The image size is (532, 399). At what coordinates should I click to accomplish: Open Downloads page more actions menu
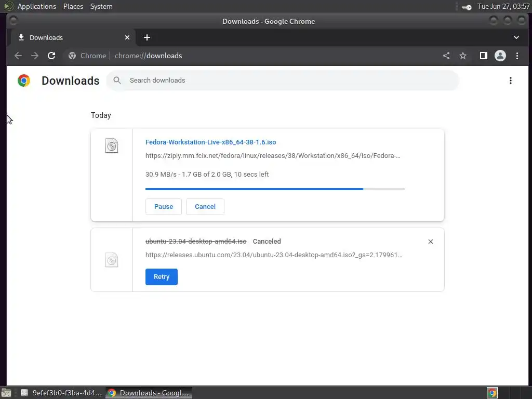click(x=511, y=81)
